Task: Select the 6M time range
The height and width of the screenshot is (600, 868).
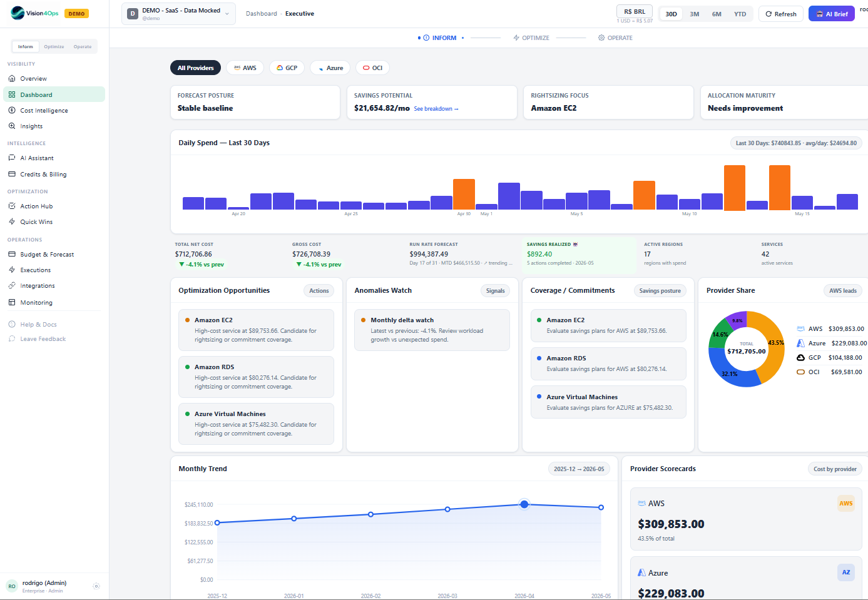Action: coord(717,14)
